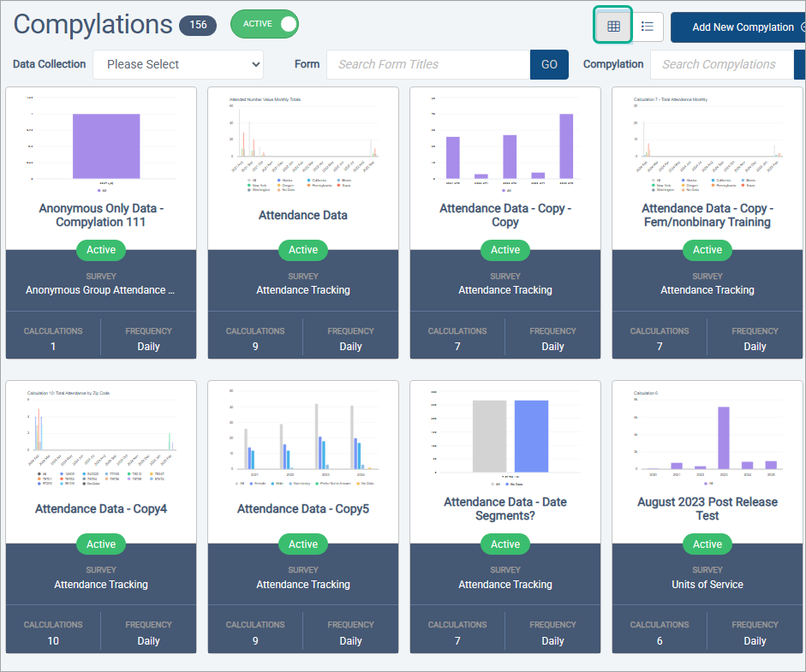Open the Attendance Data compilation
This screenshot has height=672, width=806.
coord(302,215)
